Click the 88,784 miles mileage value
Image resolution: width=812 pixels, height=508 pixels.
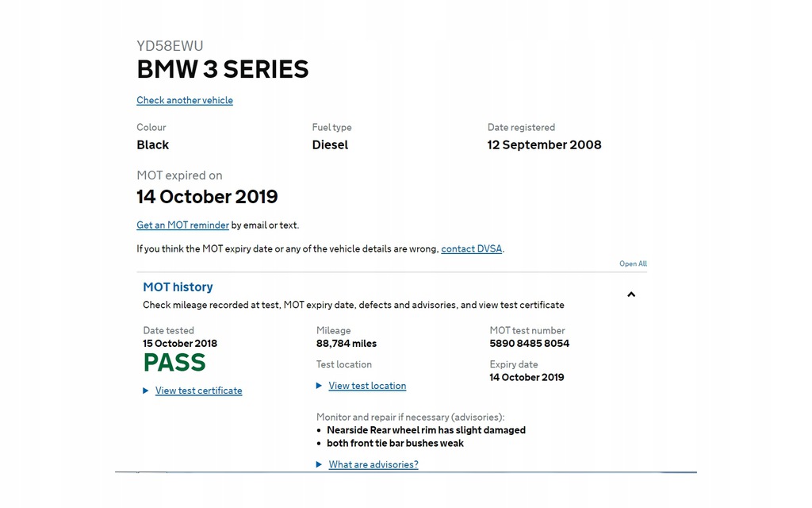pyautogui.click(x=347, y=343)
